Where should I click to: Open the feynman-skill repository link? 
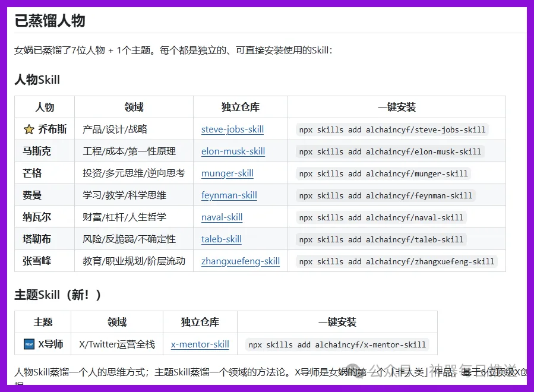[229, 195]
